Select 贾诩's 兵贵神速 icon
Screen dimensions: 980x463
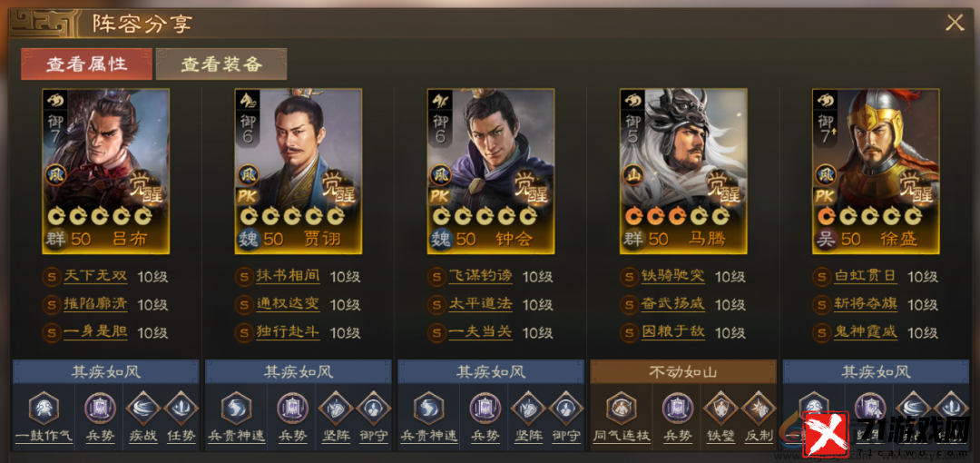[x=236, y=407]
